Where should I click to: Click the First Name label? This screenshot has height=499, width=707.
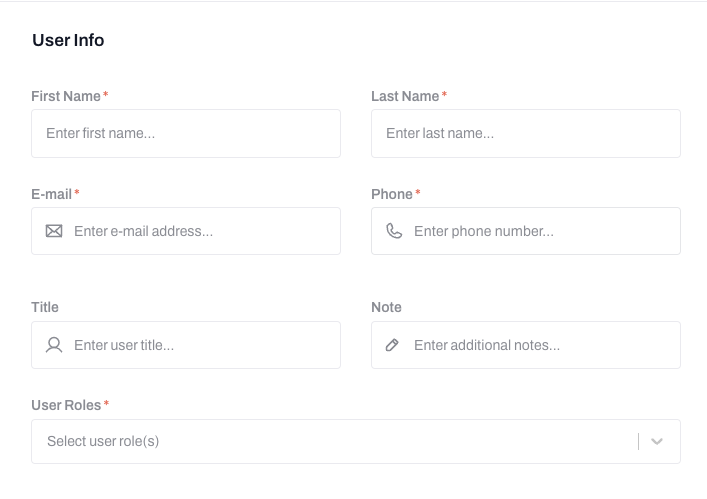tap(66, 96)
